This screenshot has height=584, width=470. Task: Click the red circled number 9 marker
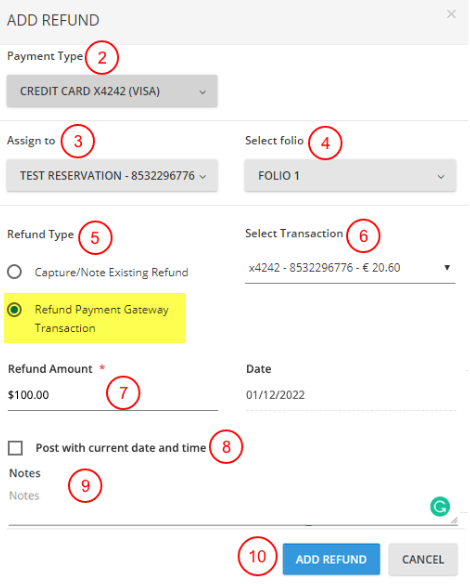tap(85, 486)
